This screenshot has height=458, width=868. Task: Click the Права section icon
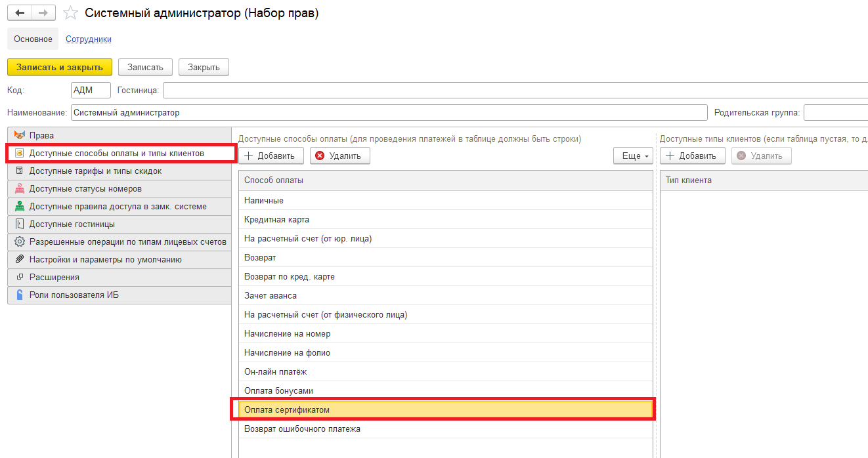[19, 135]
